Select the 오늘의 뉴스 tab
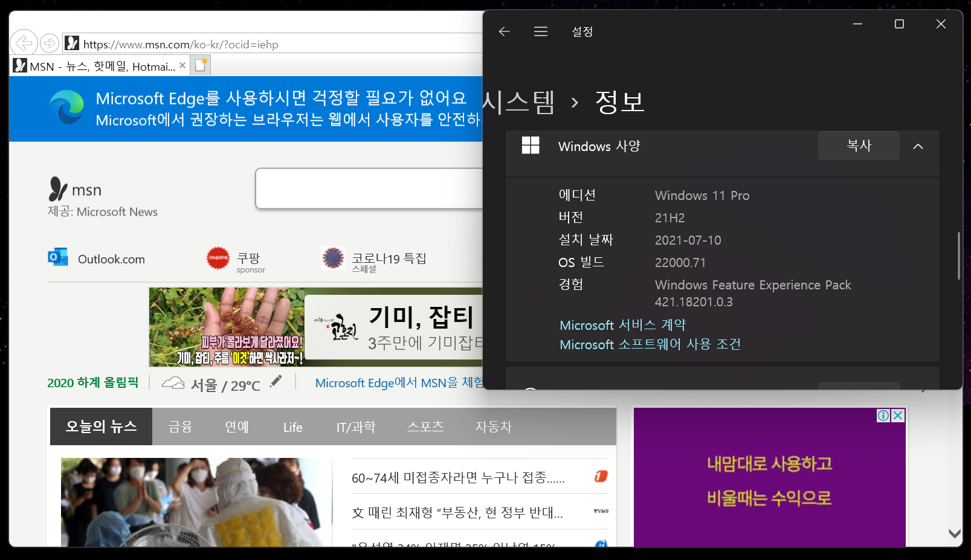Viewport: 971px width, 560px height. 101,426
